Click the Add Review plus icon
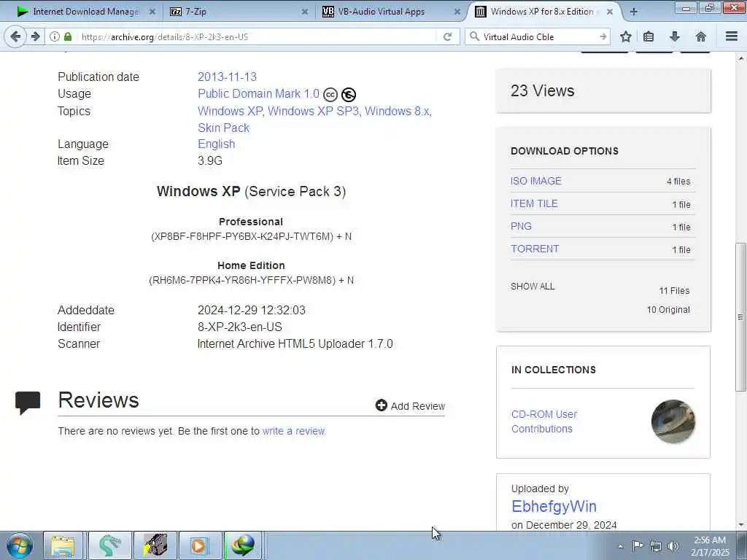The image size is (747, 560). [381, 405]
